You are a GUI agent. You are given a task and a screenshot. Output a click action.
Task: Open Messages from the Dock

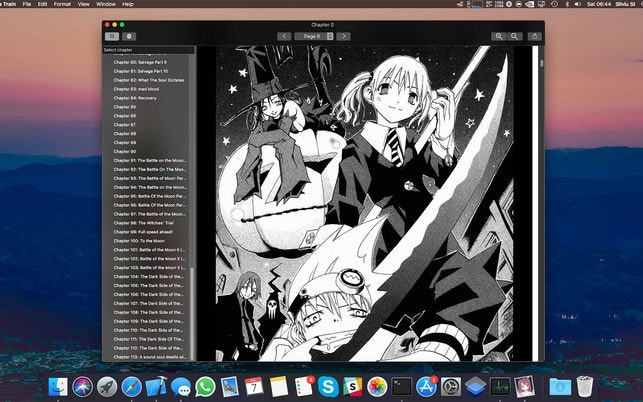pyautogui.click(x=180, y=386)
